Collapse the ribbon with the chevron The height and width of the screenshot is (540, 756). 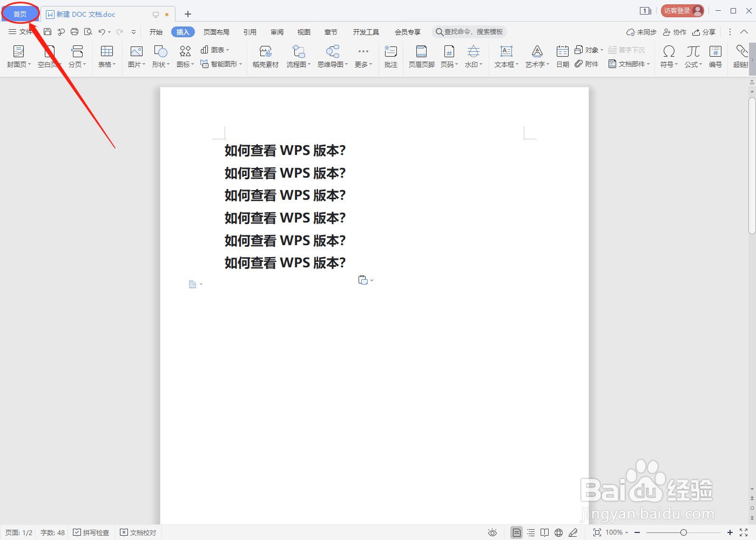744,32
